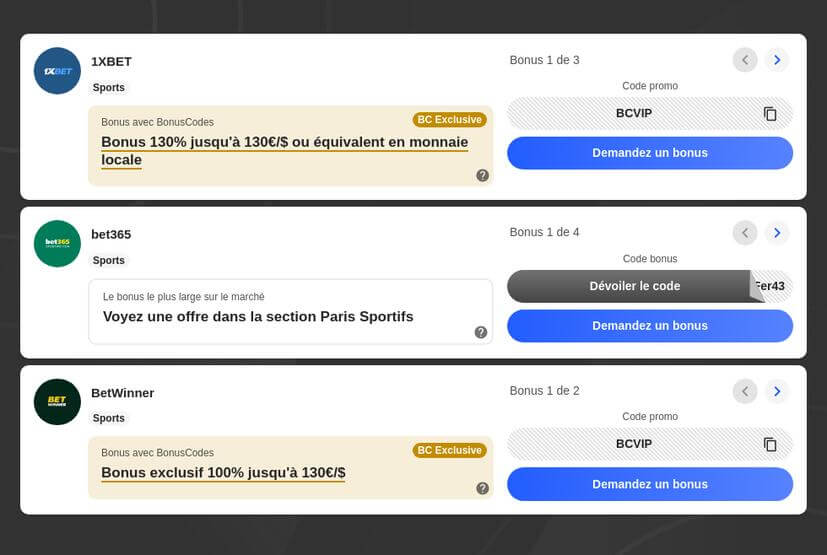Click 'Code promo' label in 1XBET card
The height and width of the screenshot is (555, 827).
(650, 86)
